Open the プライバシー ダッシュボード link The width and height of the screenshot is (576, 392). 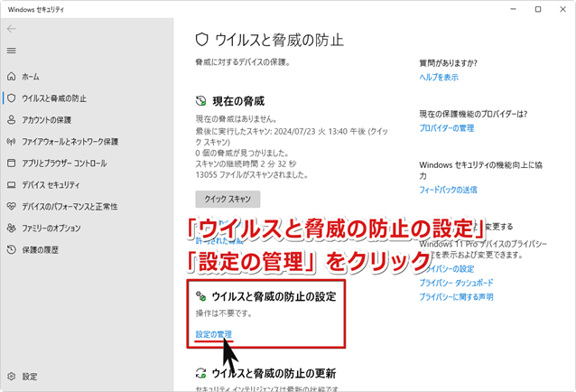pyautogui.click(x=456, y=283)
